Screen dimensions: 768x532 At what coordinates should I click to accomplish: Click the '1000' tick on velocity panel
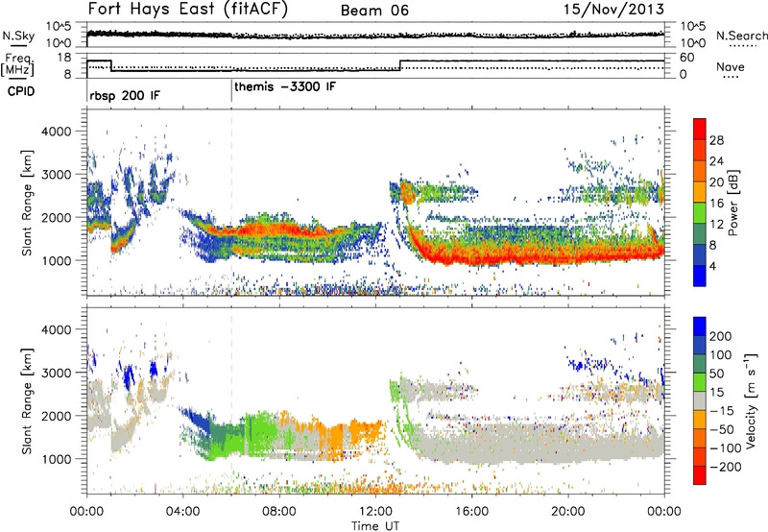coord(57,459)
